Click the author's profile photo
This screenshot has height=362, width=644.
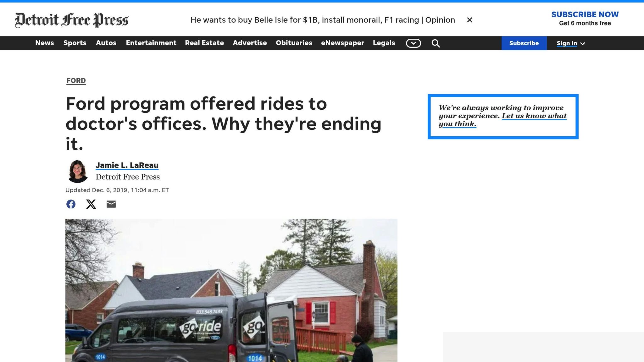click(x=77, y=171)
